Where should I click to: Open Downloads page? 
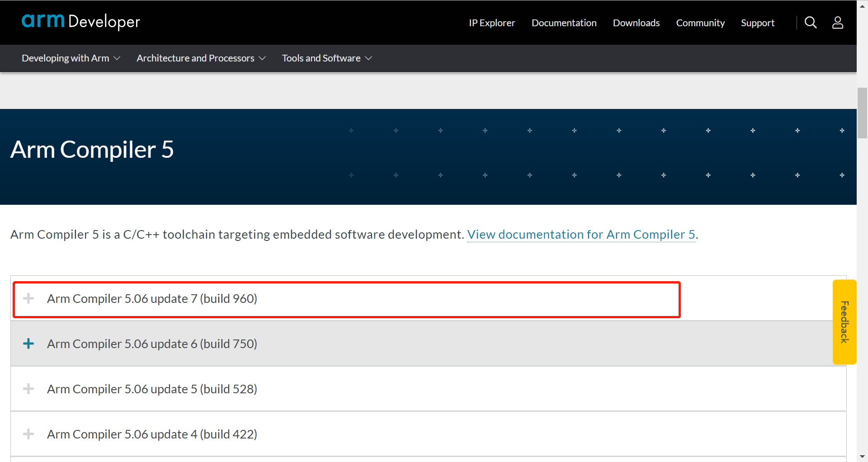[636, 23]
